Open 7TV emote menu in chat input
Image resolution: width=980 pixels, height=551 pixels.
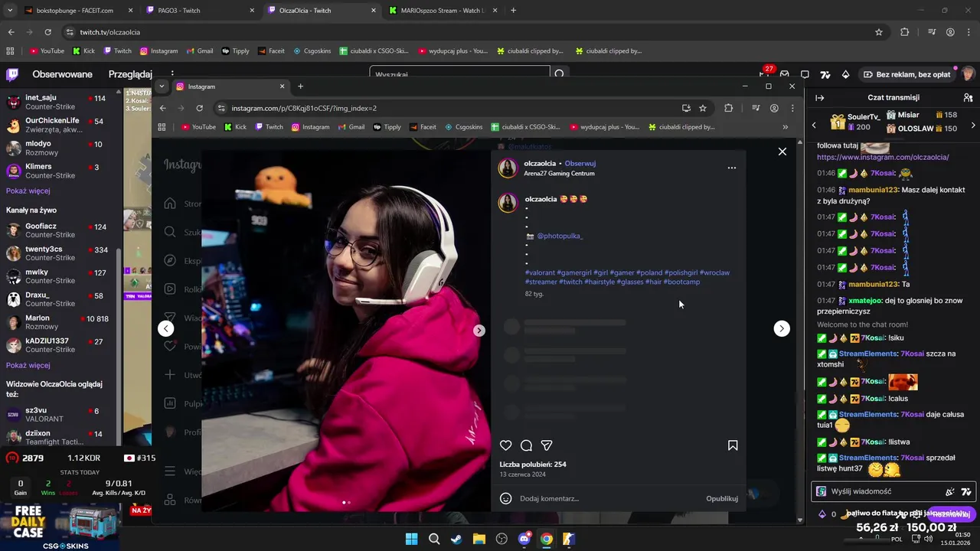click(x=966, y=491)
